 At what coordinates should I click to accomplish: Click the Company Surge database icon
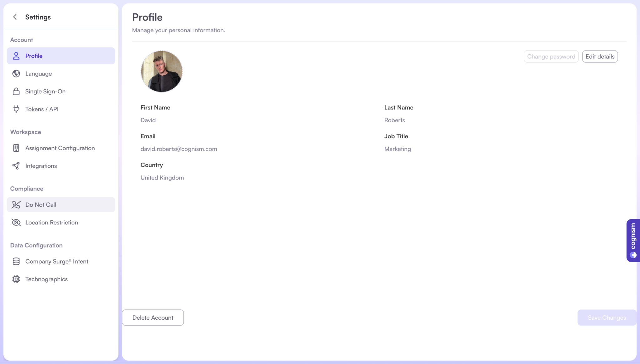pyautogui.click(x=16, y=261)
